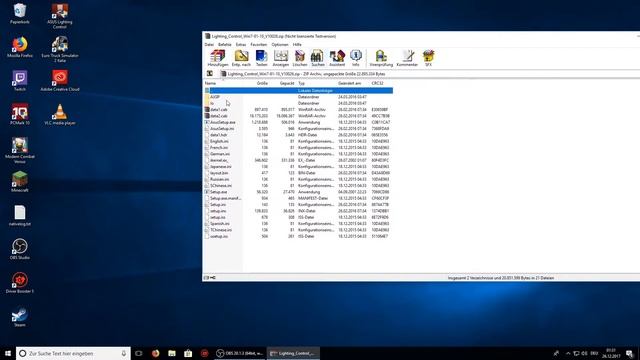Open the Action Center notification icon
The image size is (640, 360).
point(630,353)
